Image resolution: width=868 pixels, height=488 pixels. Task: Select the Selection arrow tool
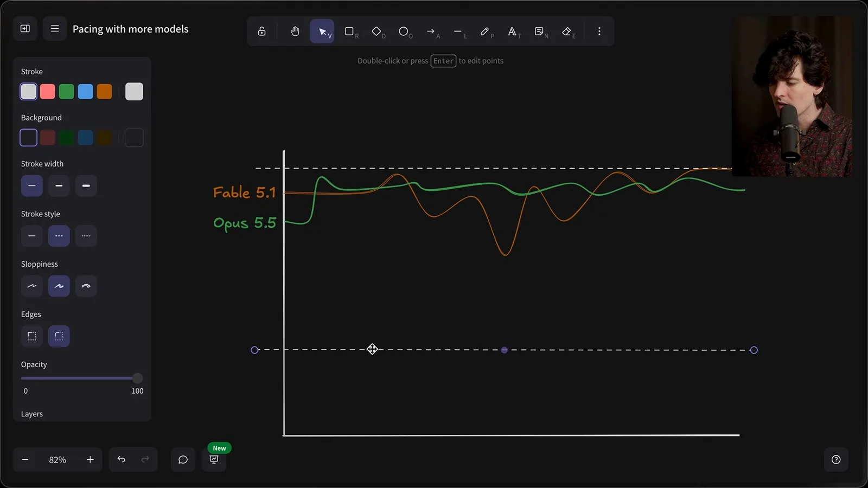tap(322, 31)
